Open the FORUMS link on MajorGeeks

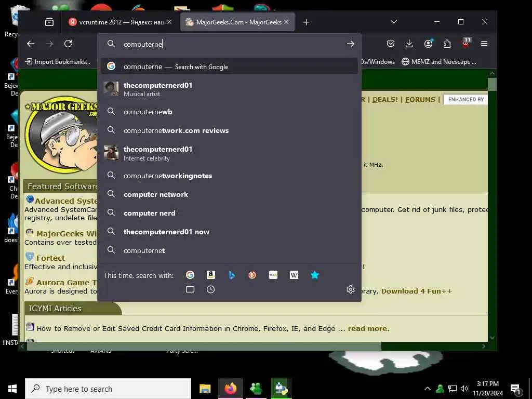click(x=420, y=99)
